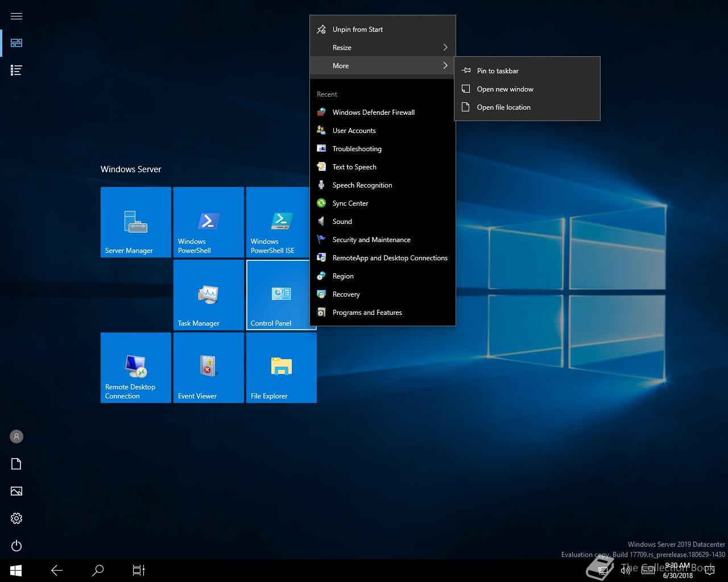The height and width of the screenshot is (582, 728).
Task: Click the network tray icon
Action: pyautogui.click(x=603, y=571)
